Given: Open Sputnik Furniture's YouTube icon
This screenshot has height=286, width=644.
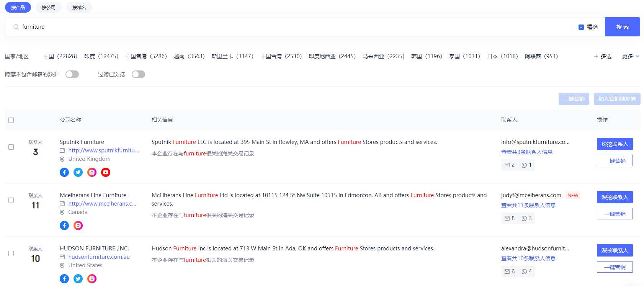Looking at the screenshot, I should [106, 172].
